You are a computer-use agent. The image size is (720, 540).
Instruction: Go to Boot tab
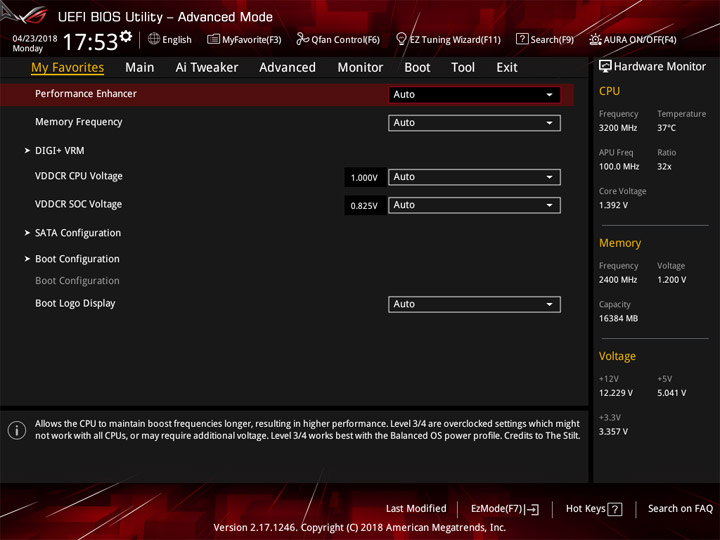(417, 68)
